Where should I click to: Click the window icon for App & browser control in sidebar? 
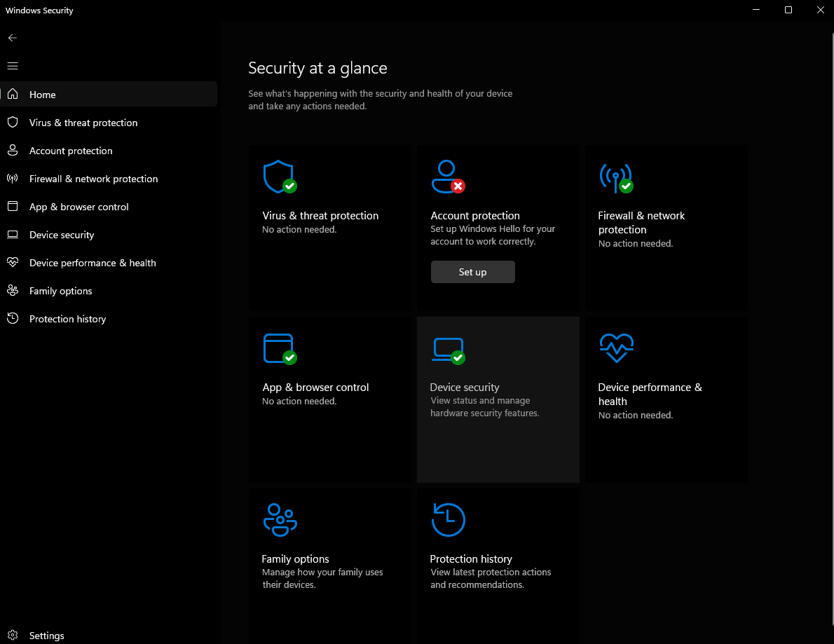(x=13, y=206)
